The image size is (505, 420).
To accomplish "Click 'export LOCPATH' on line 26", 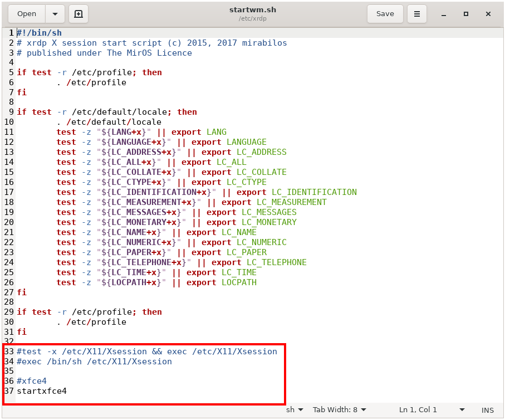I will pos(221,282).
